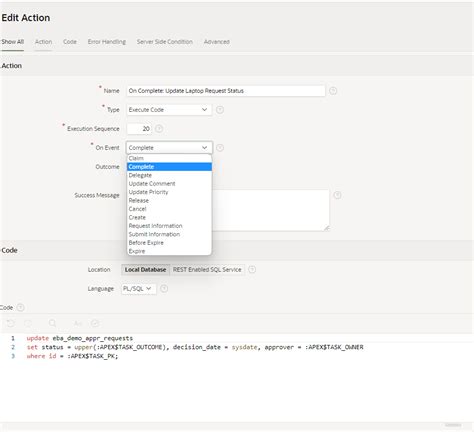Open help for Success Message textarea
The image size is (474, 432).
(x=337, y=195)
